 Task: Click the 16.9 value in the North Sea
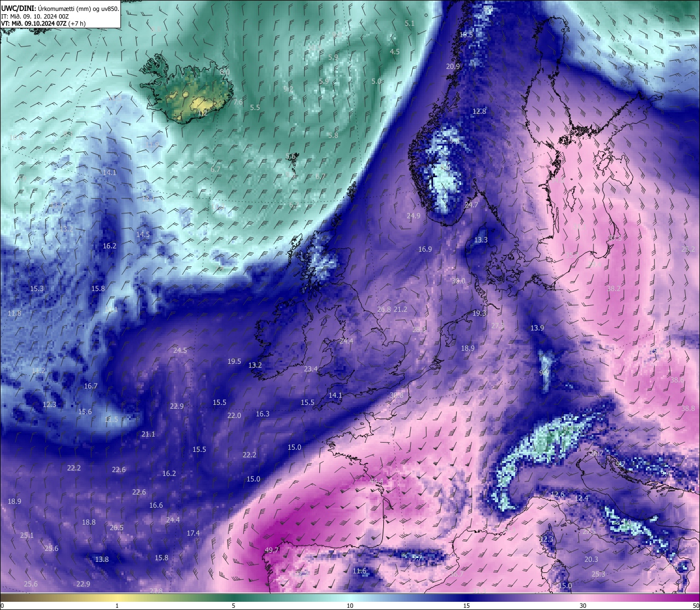(x=425, y=249)
